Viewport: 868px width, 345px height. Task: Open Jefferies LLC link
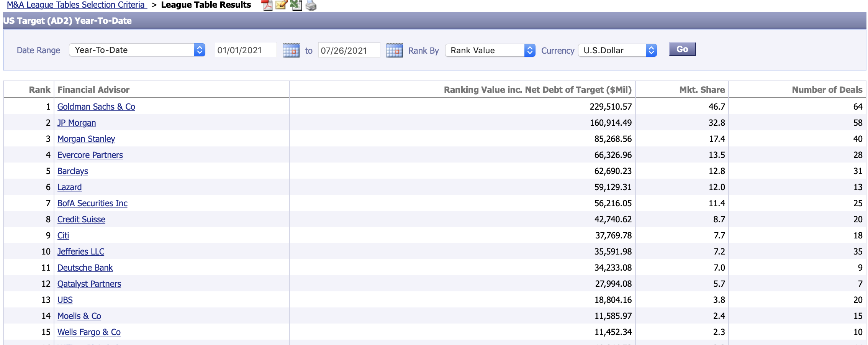coord(81,251)
